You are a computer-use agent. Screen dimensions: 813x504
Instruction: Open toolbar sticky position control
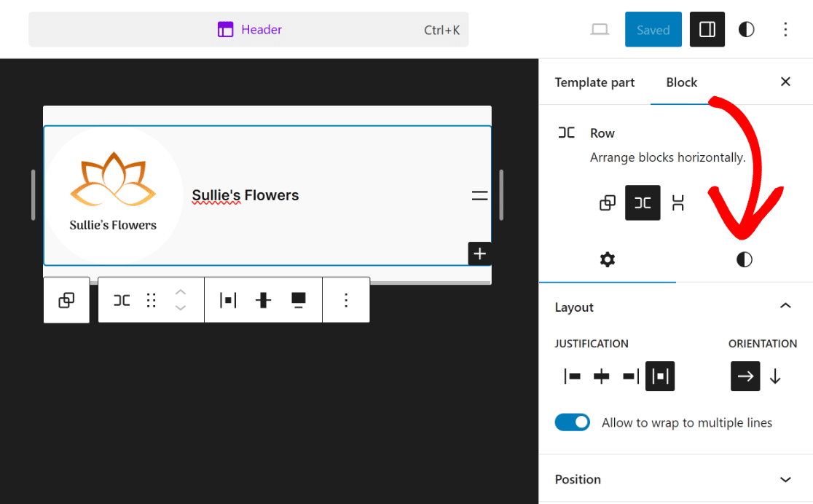click(298, 299)
